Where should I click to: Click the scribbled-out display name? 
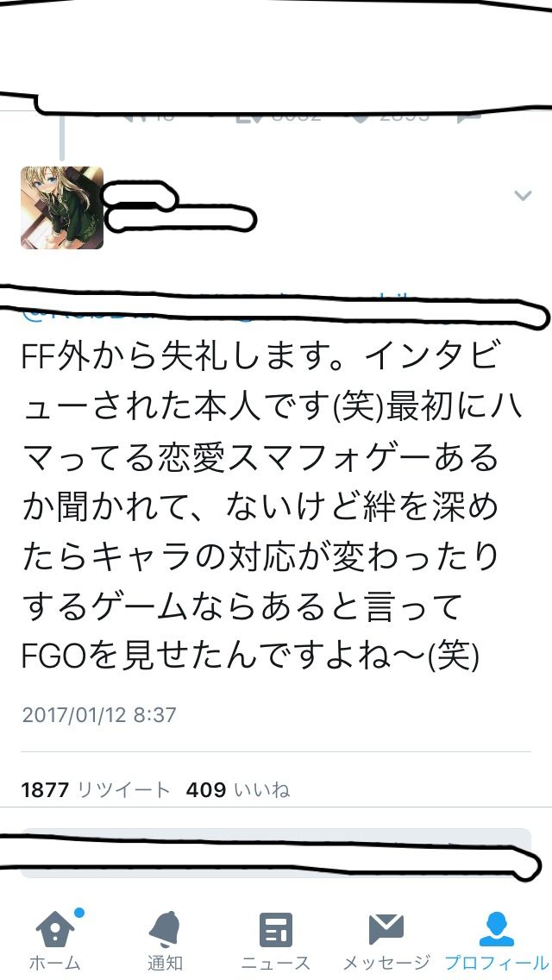click(140, 195)
